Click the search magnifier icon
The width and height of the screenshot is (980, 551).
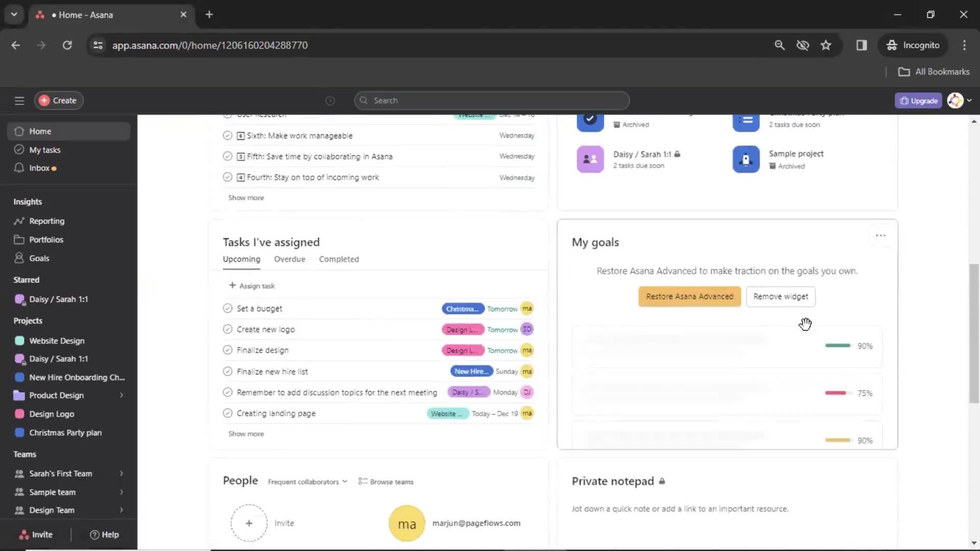point(364,100)
